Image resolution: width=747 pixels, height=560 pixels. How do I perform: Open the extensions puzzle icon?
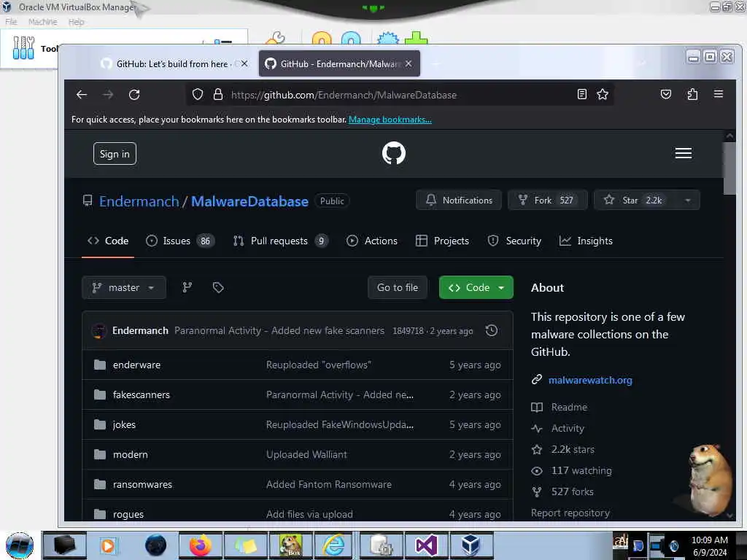click(692, 94)
